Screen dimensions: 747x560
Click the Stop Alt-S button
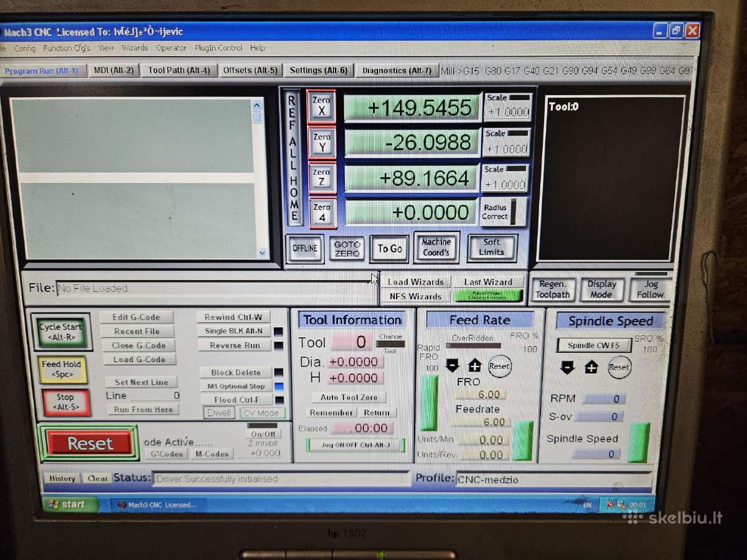[65, 402]
